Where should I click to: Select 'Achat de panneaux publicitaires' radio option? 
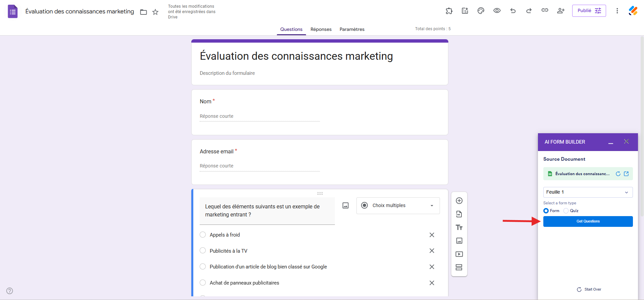point(203,283)
